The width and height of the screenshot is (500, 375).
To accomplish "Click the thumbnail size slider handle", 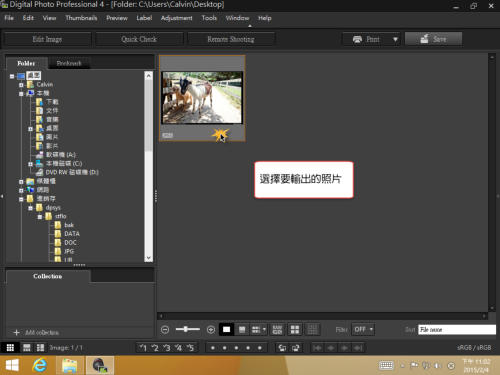I will coord(186,329).
